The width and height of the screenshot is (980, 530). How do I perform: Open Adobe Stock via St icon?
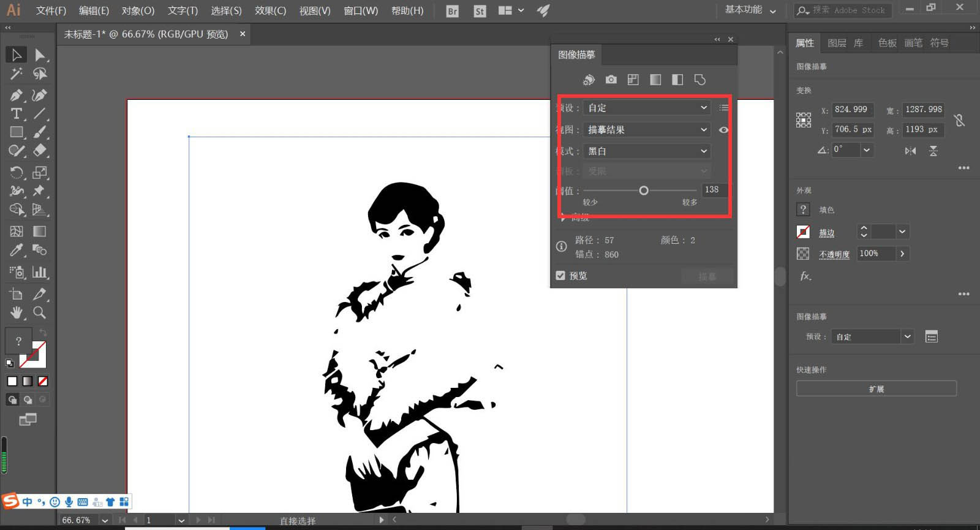pyautogui.click(x=480, y=11)
